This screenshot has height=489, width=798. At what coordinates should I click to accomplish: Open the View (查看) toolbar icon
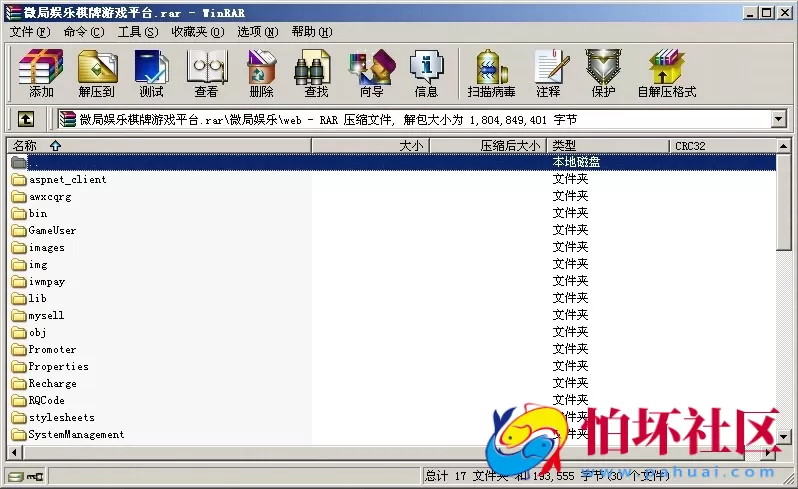206,73
